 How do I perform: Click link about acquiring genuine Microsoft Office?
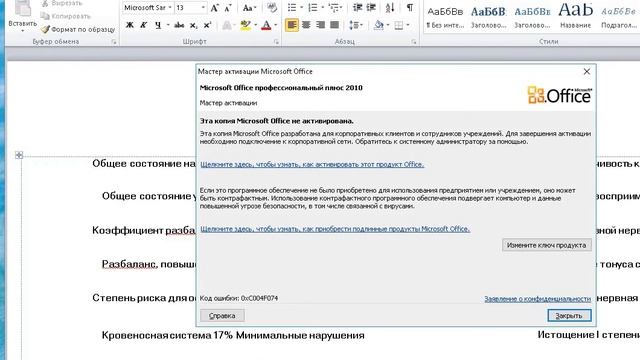(x=335, y=229)
